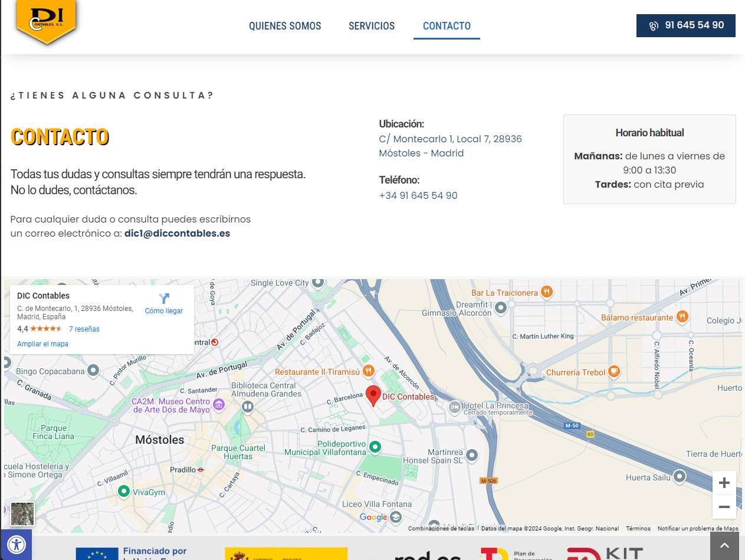The height and width of the screenshot is (560, 745).
Task: Click the VivaGym map marker
Action: click(x=123, y=492)
